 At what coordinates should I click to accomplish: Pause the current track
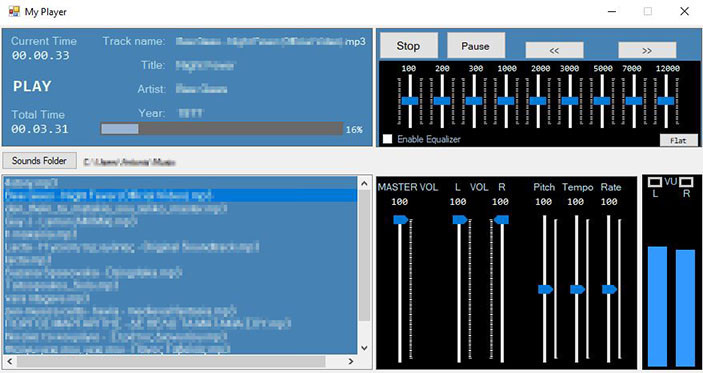click(x=476, y=45)
